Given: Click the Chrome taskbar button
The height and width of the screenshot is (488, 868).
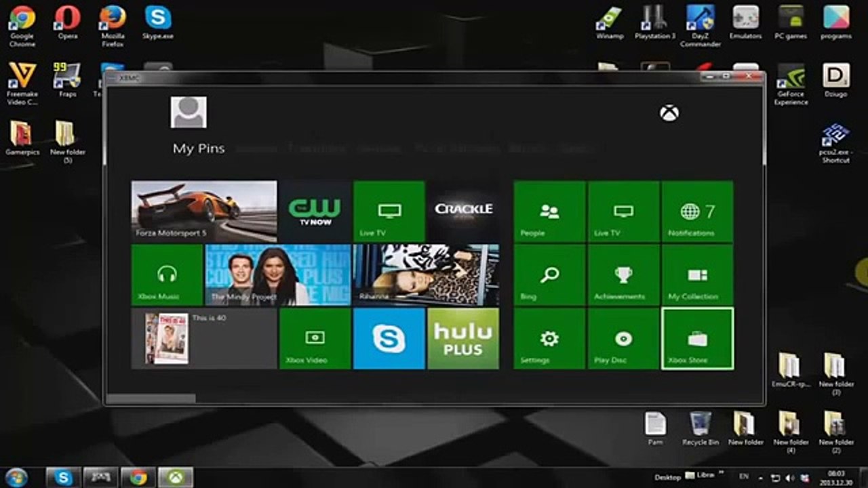Looking at the screenshot, I should 138,477.
